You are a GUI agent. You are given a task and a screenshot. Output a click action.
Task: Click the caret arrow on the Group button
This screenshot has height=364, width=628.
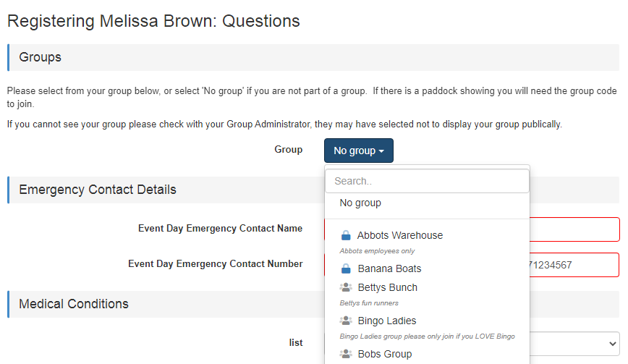[x=382, y=151]
